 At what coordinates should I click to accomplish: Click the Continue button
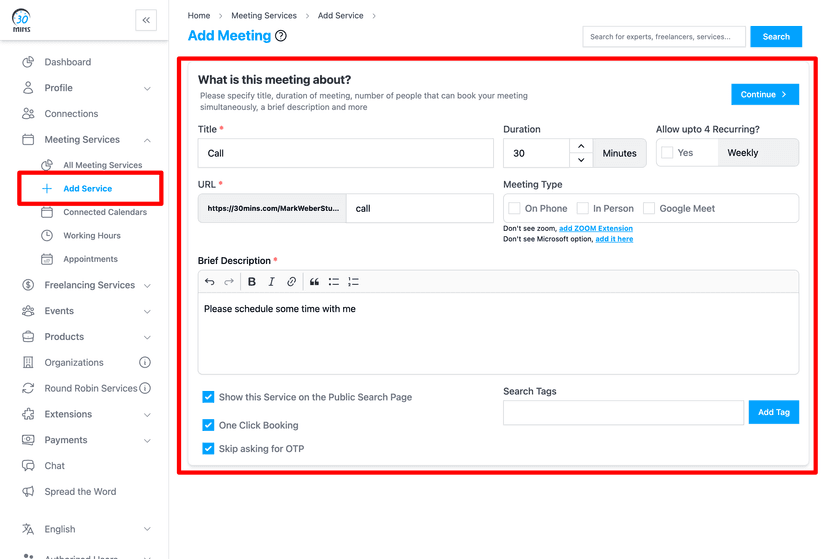click(x=764, y=94)
